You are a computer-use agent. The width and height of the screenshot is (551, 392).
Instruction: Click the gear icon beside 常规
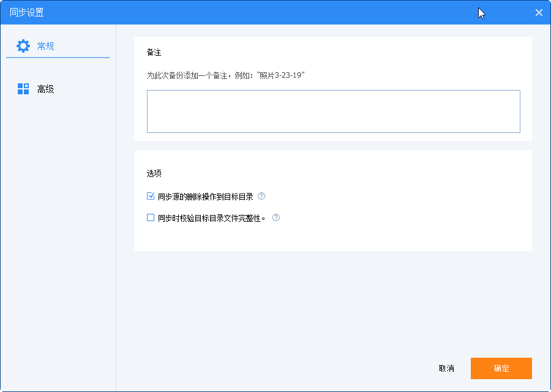coord(23,46)
